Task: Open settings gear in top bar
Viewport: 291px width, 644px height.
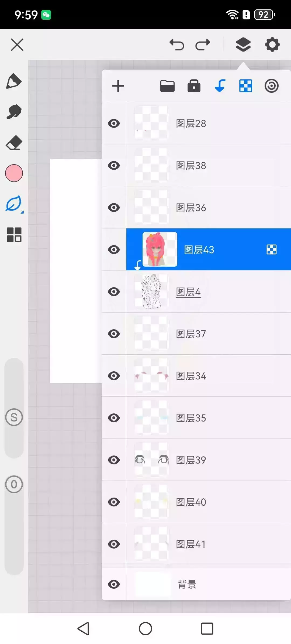Action: pyautogui.click(x=272, y=44)
